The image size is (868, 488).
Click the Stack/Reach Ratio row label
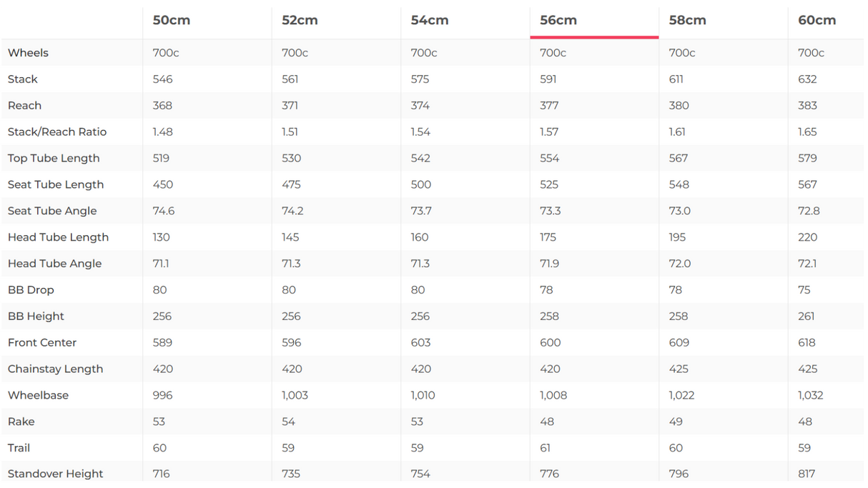(57, 132)
